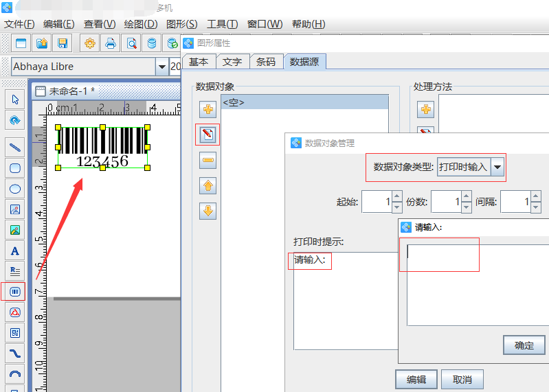The height and width of the screenshot is (392, 549).
Task: Add a processing method plus button
Action: click(x=426, y=109)
